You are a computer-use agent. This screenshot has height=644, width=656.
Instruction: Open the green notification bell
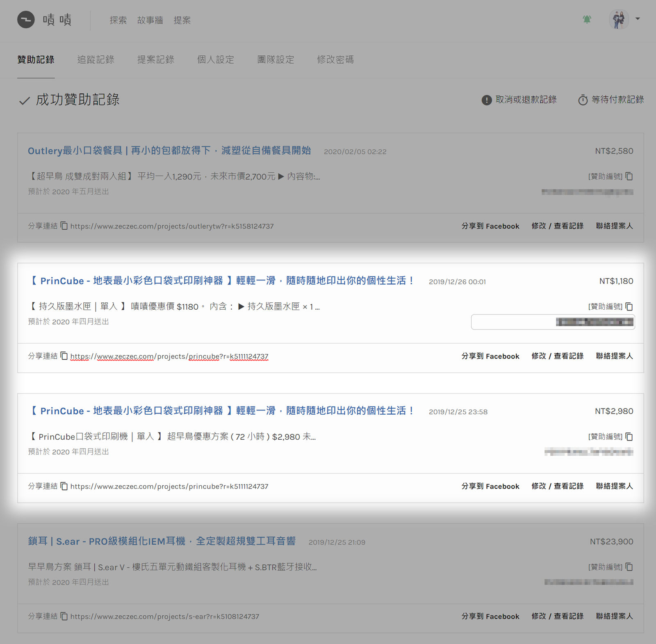pyautogui.click(x=587, y=19)
